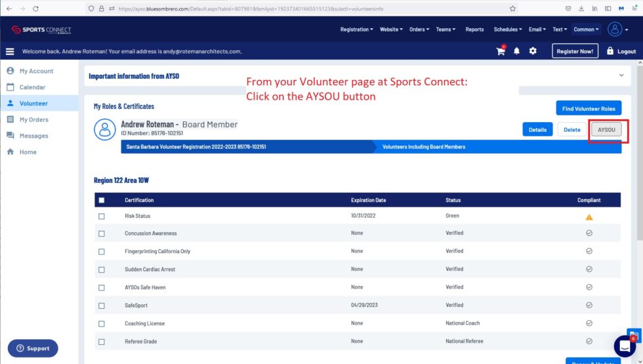Click the notifications bell icon
This screenshot has width=643, height=364.
tap(517, 51)
